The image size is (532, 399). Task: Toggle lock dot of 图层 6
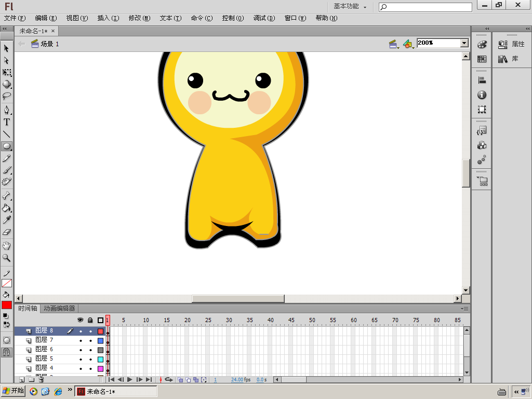[x=90, y=350]
